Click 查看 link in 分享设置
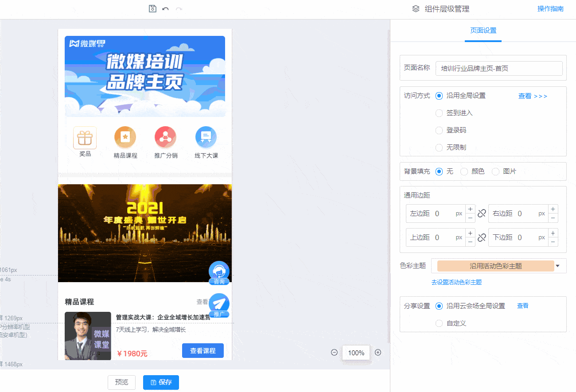576x392 pixels. (523, 306)
